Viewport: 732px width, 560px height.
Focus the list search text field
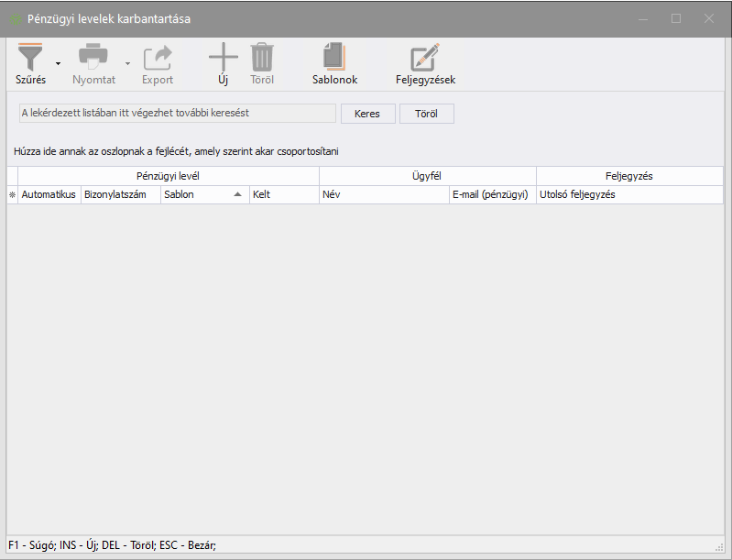tap(178, 113)
